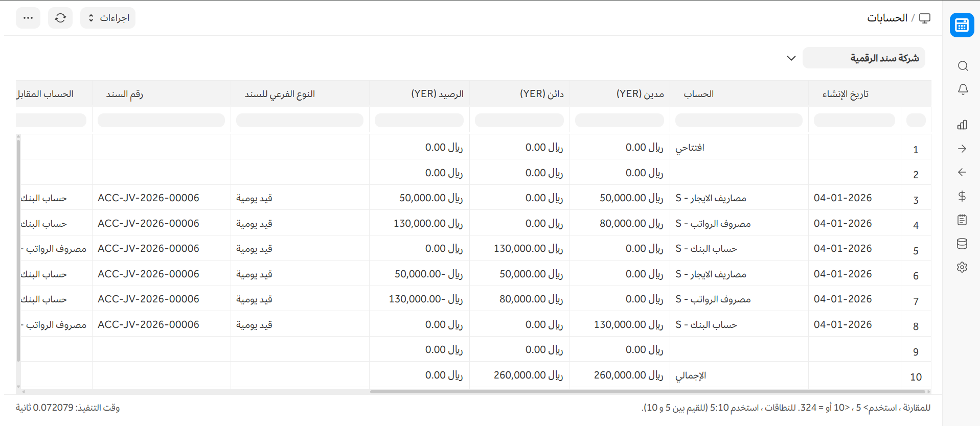Click the الحساب column filter field
This screenshot has height=426, width=980.
pos(739,121)
